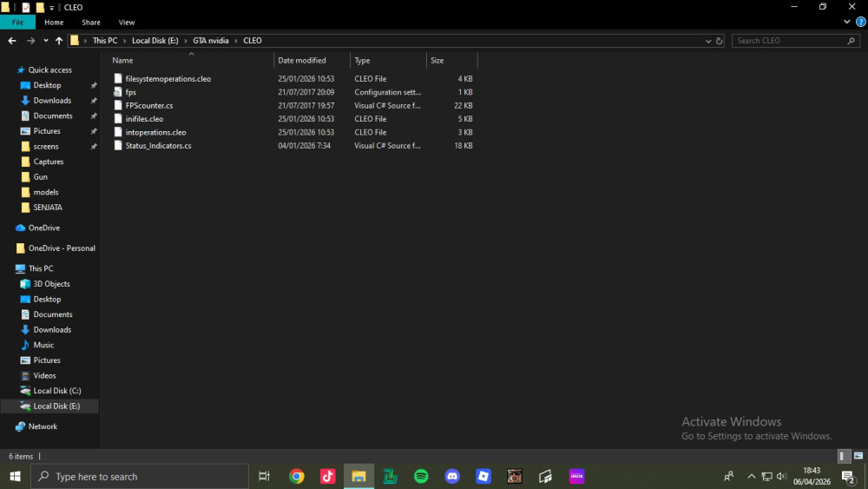Open the address bar history dropdown
The height and width of the screenshot is (489, 868).
708,41
